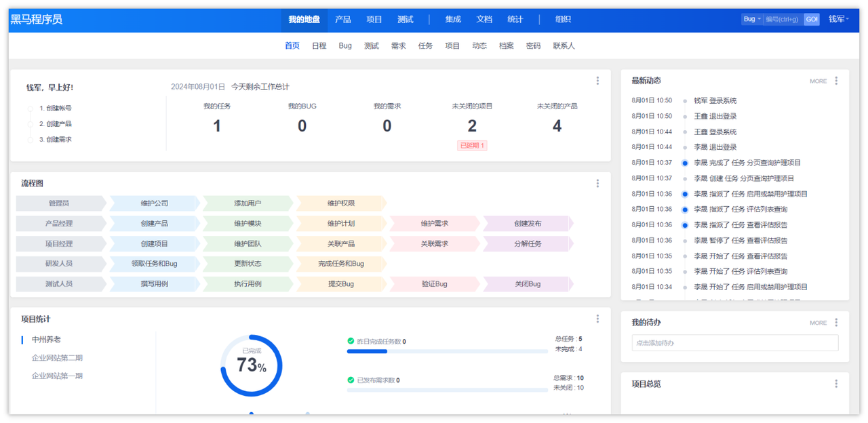Focus the 编号(ctrl+g) search field
This screenshot has width=868, height=423.
click(x=783, y=19)
